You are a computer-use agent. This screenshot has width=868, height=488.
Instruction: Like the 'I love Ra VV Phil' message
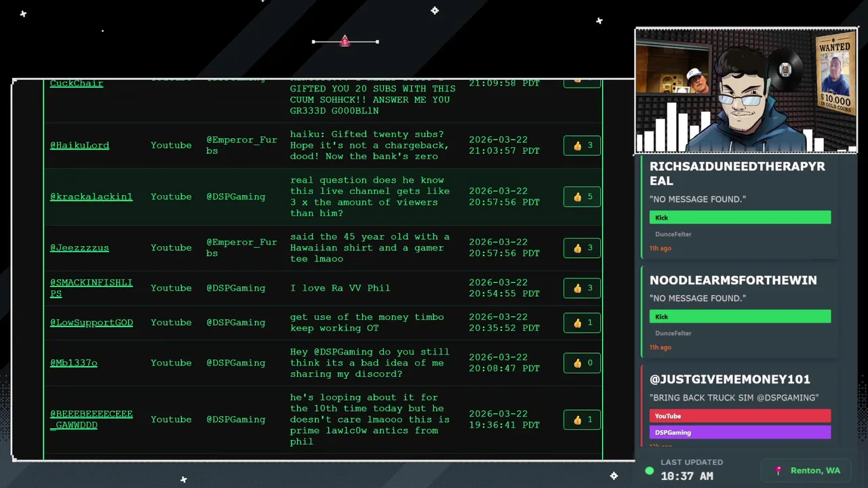pos(582,288)
